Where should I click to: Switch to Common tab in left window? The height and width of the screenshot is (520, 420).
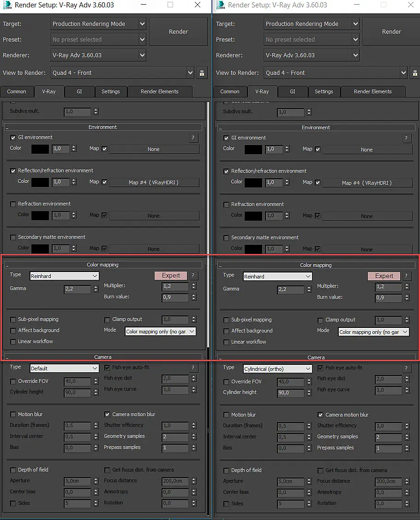[17, 91]
